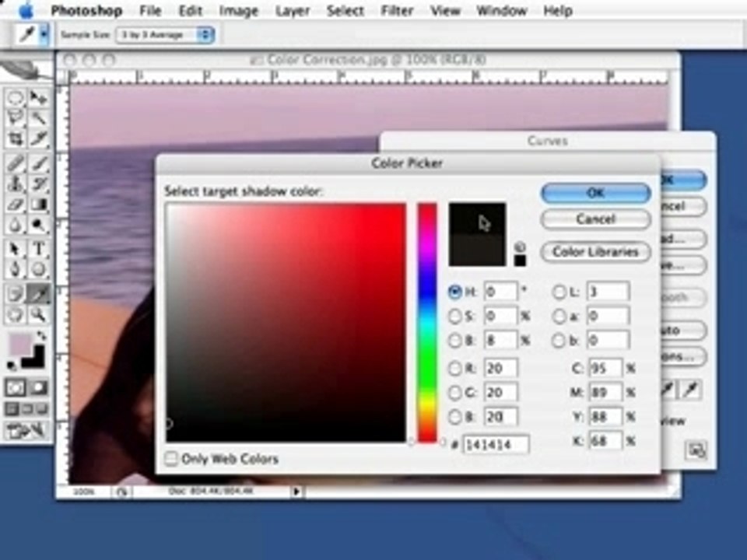Select the G green radio button
The image size is (747, 560).
pyautogui.click(x=455, y=392)
